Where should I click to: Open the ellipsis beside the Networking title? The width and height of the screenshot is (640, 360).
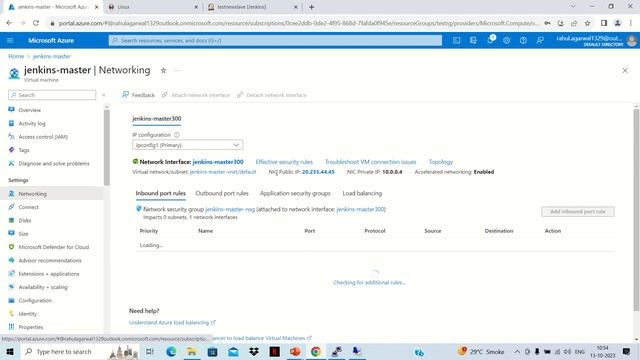pos(177,70)
